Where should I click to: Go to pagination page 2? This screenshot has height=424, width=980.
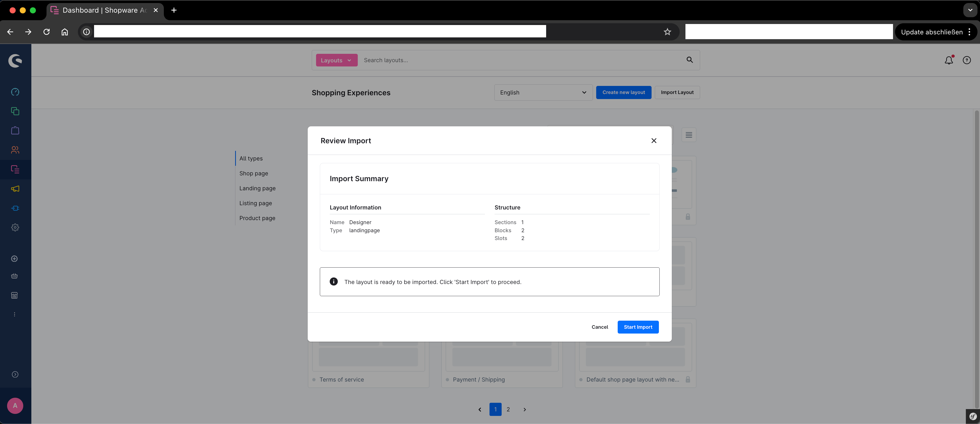tap(508, 410)
